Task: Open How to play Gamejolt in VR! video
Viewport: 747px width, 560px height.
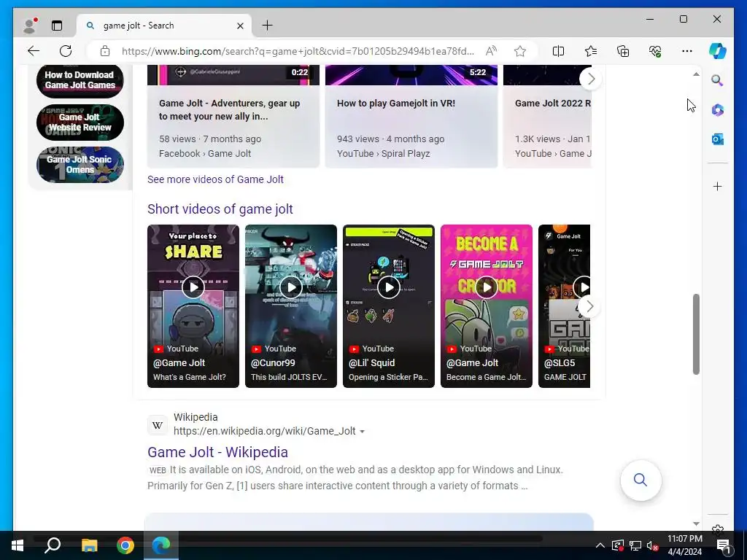Action: coord(411,116)
